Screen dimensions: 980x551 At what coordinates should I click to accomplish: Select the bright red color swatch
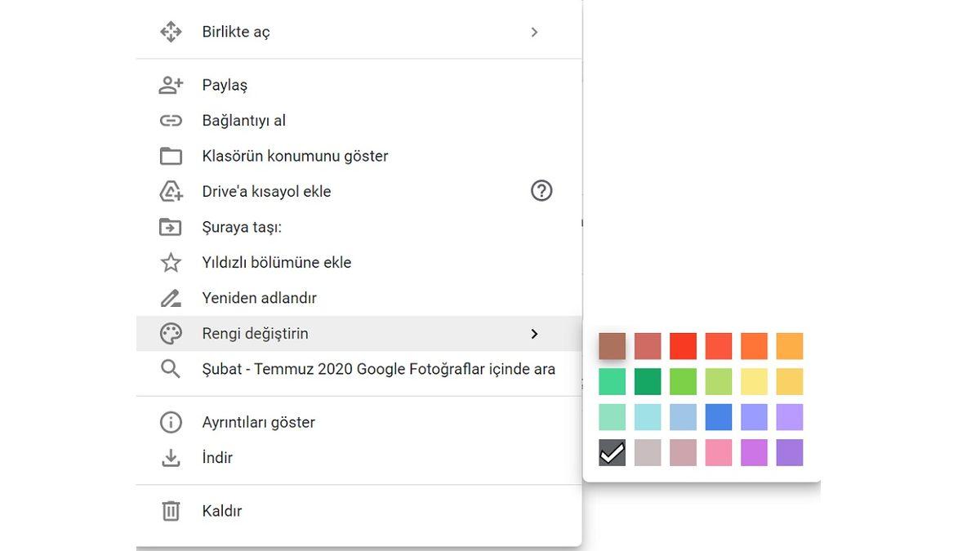(x=683, y=346)
